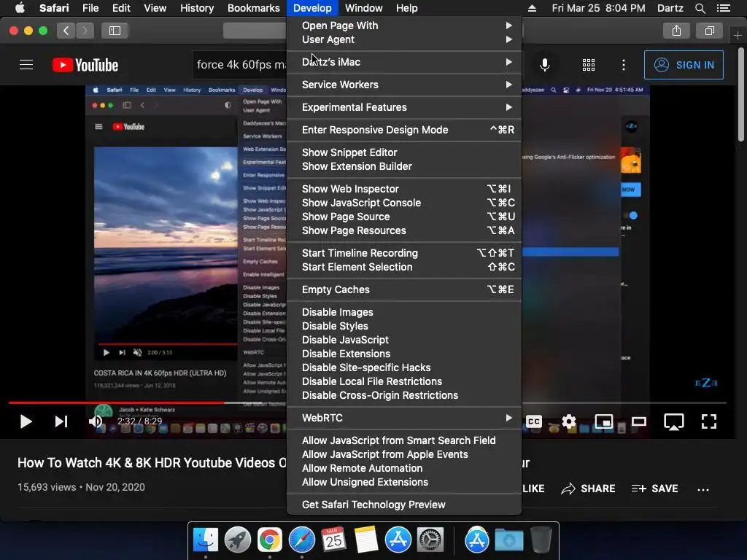The width and height of the screenshot is (747, 560).
Task: Click SAVE under the video
Action: click(655, 489)
